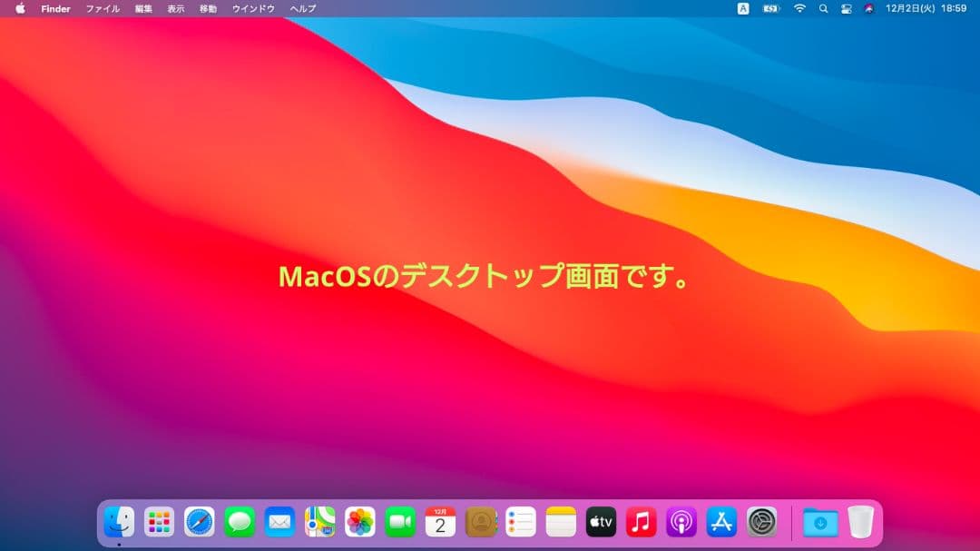This screenshot has width=980, height=551.
Task: Open the Trash
Action: pyautogui.click(x=860, y=522)
